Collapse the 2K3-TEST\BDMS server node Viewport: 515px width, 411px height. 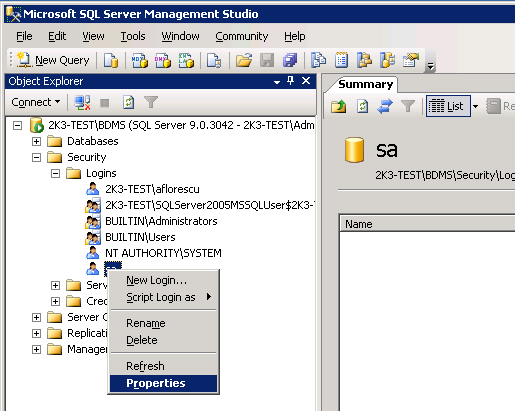point(17,126)
